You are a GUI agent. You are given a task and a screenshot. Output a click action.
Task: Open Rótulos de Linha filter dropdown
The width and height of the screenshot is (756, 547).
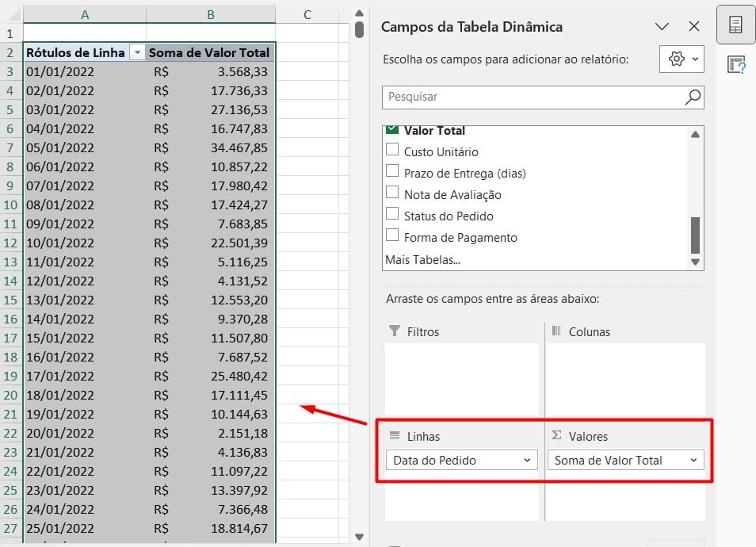click(x=137, y=52)
